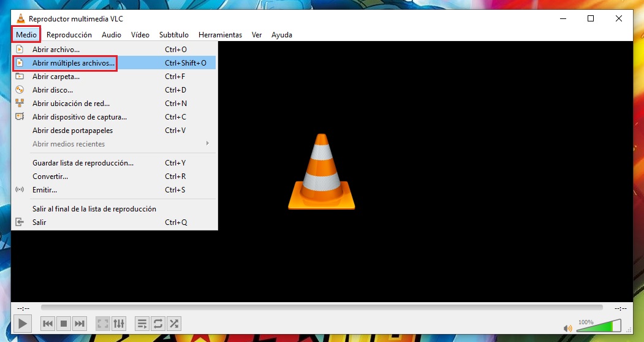Open the Reproducción menu
Screen dimensions: 644x342
tap(69, 35)
